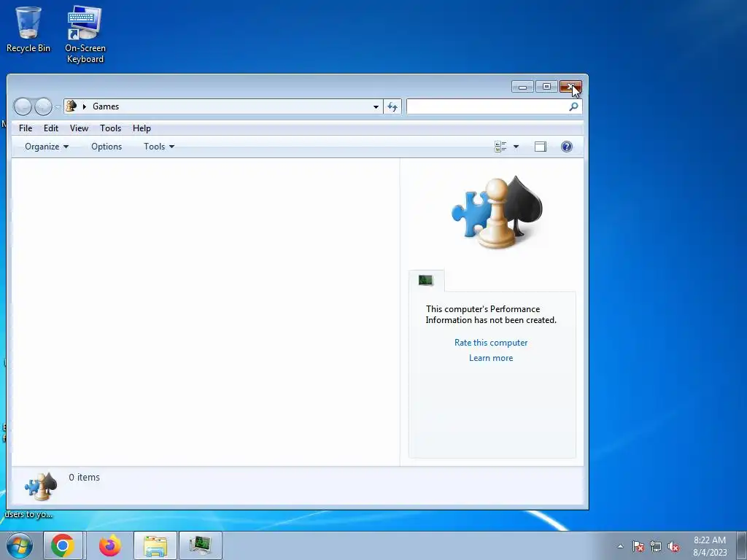Click the Show desktop button at taskbar end
747x560 pixels.
tap(742, 545)
